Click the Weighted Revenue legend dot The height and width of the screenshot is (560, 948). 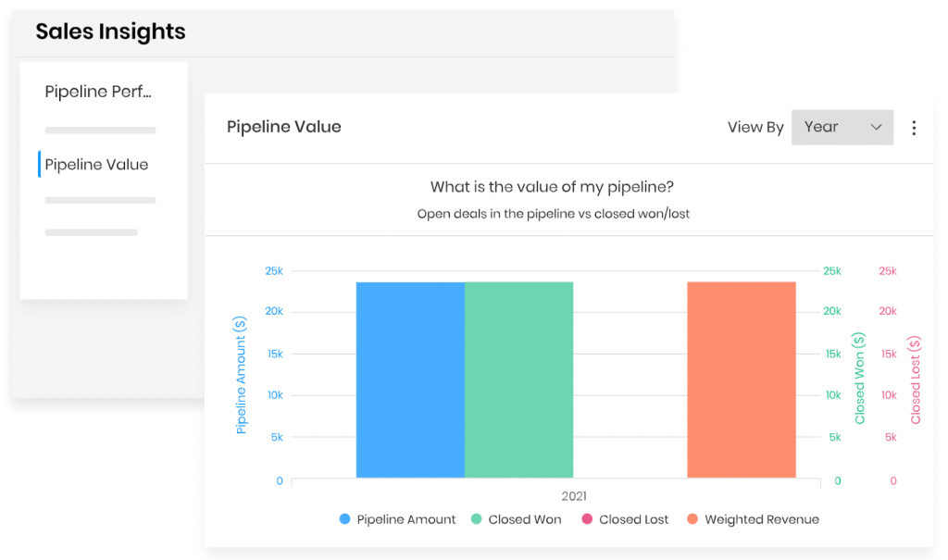click(694, 519)
